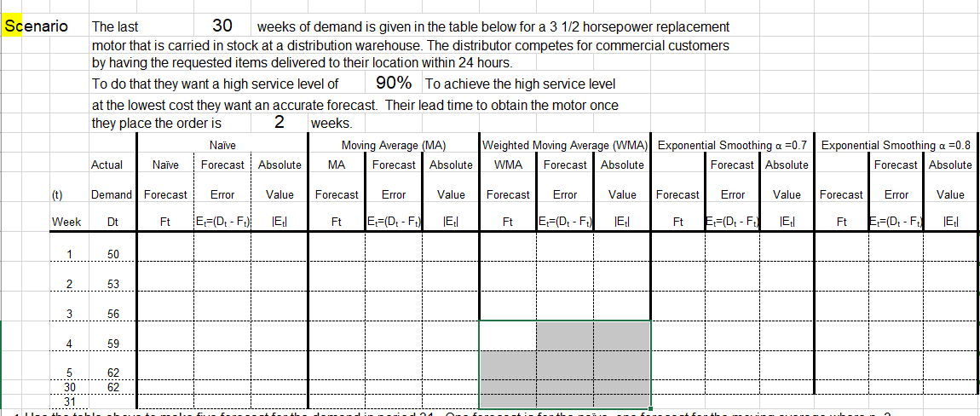Click 'they place the order is' text
This screenshot has height=416, width=980.
pos(156,124)
